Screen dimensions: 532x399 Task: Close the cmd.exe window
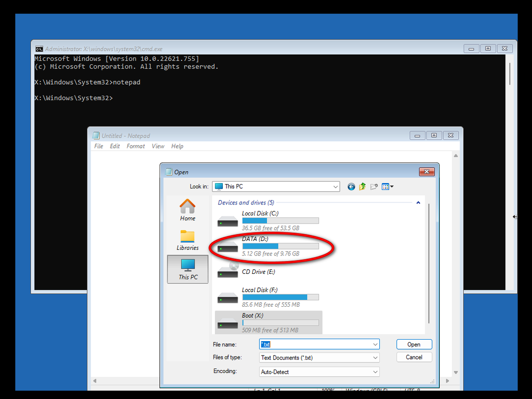tap(505, 48)
